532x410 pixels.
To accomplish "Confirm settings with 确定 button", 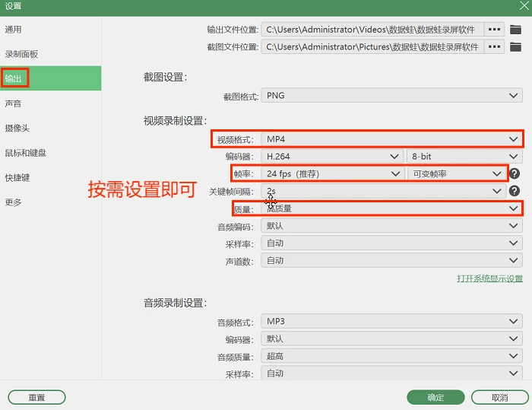I will point(435,397).
